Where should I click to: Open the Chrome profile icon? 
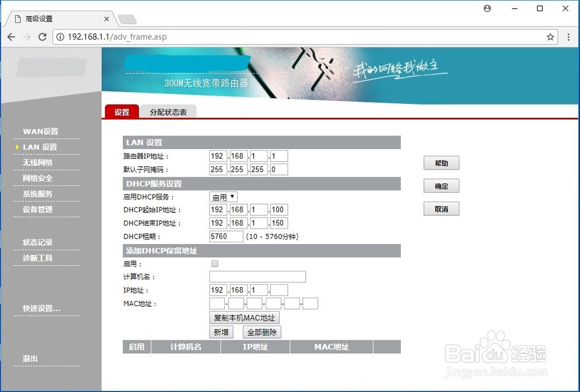(x=487, y=8)
